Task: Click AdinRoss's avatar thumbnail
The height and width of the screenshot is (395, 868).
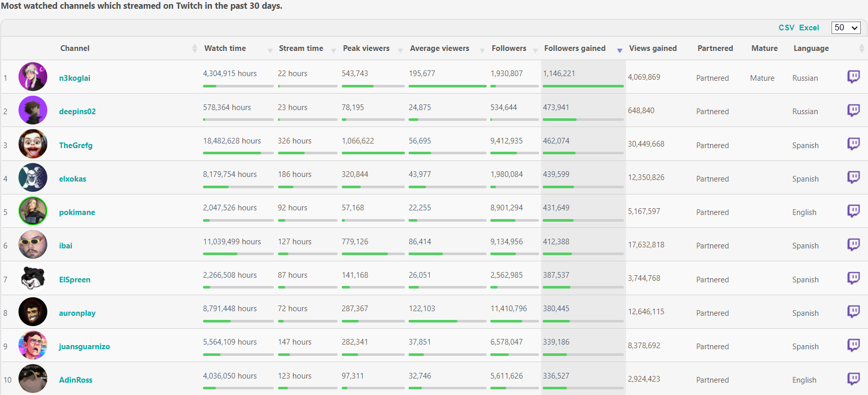Action: tap(33, 379)
